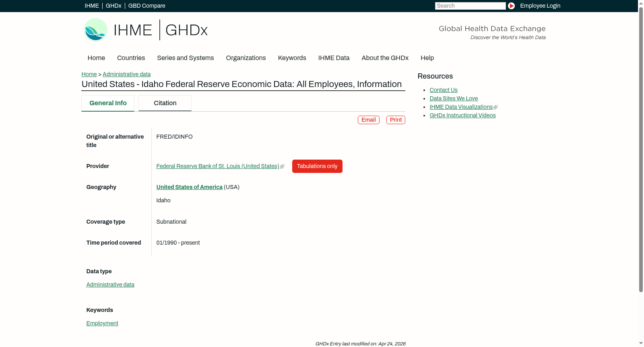Click external link icon next to IHME Data Visualizations

(495, 107)
